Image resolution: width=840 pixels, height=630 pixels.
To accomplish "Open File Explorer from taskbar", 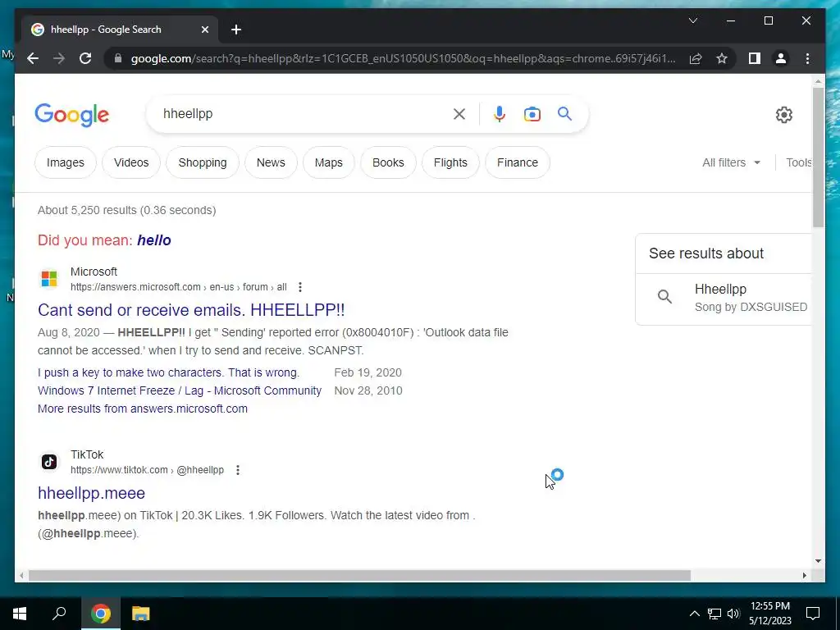I will point(141,614).
